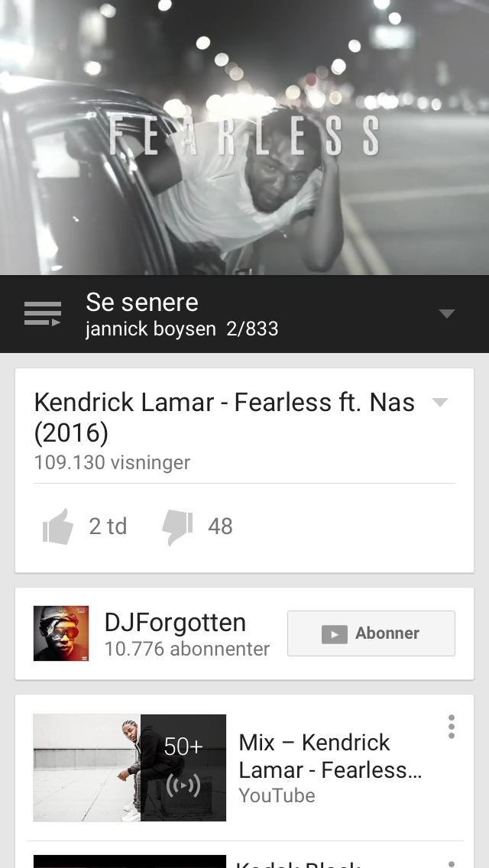Expand the Se senere playlist panel
Viewport: 489px width, 868px height.
pyautogui.click(x=447, y=314)
